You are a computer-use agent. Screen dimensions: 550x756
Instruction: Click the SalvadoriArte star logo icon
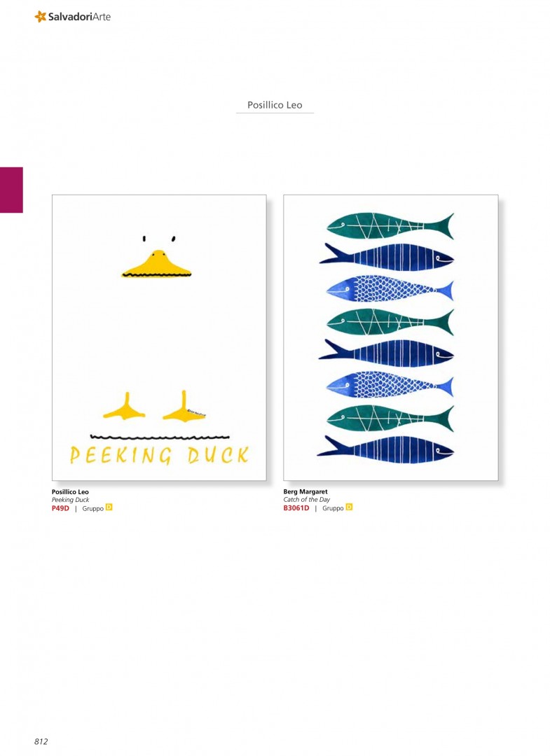(x=40, y=16)
